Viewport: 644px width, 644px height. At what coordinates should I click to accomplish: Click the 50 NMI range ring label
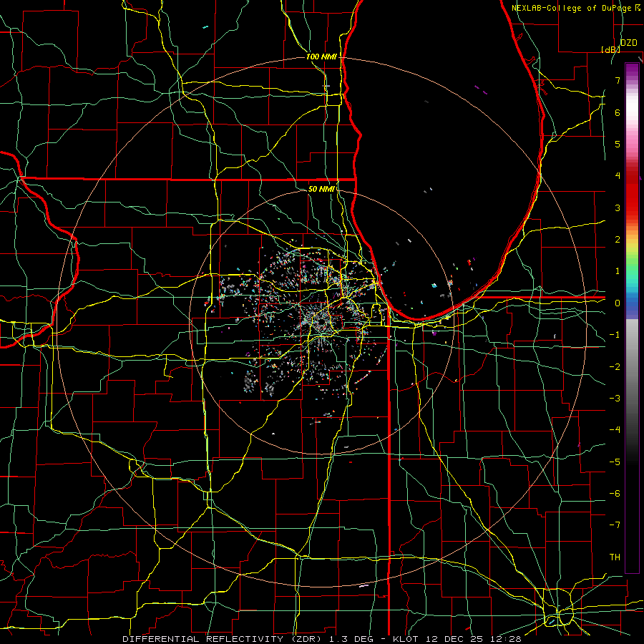[321, 189]
